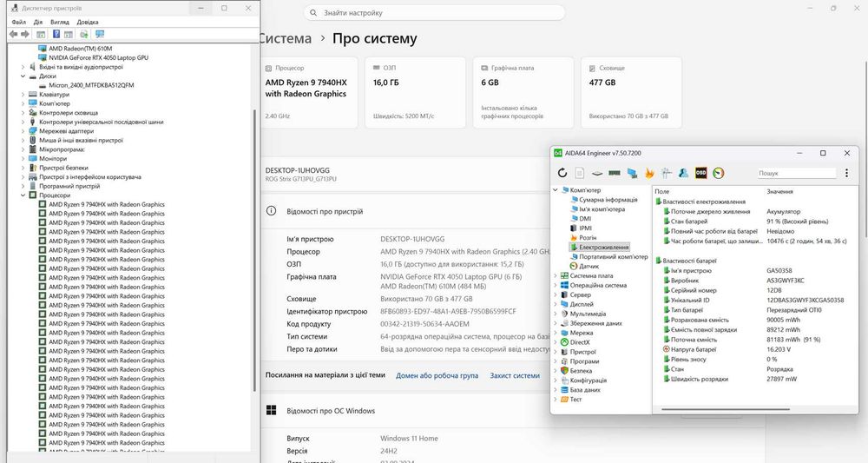Viewport: 868px width, 463px height.
Task: Click the Back arrow in Device Manager toolbar
Action: [13, 35]
